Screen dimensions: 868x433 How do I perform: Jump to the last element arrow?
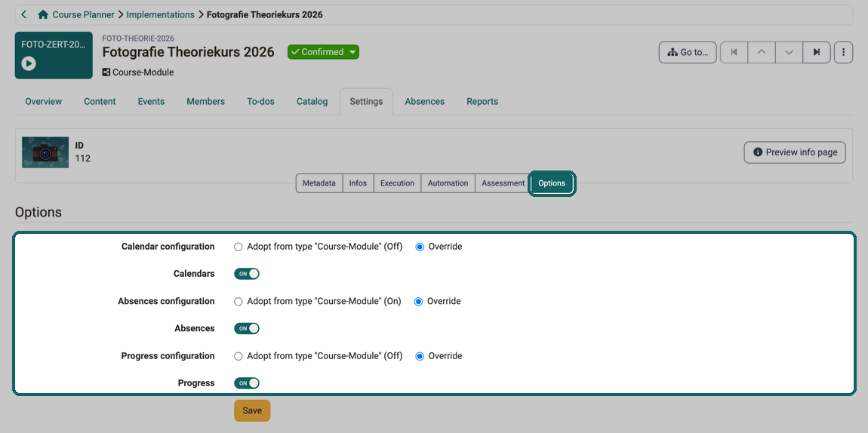817,53
